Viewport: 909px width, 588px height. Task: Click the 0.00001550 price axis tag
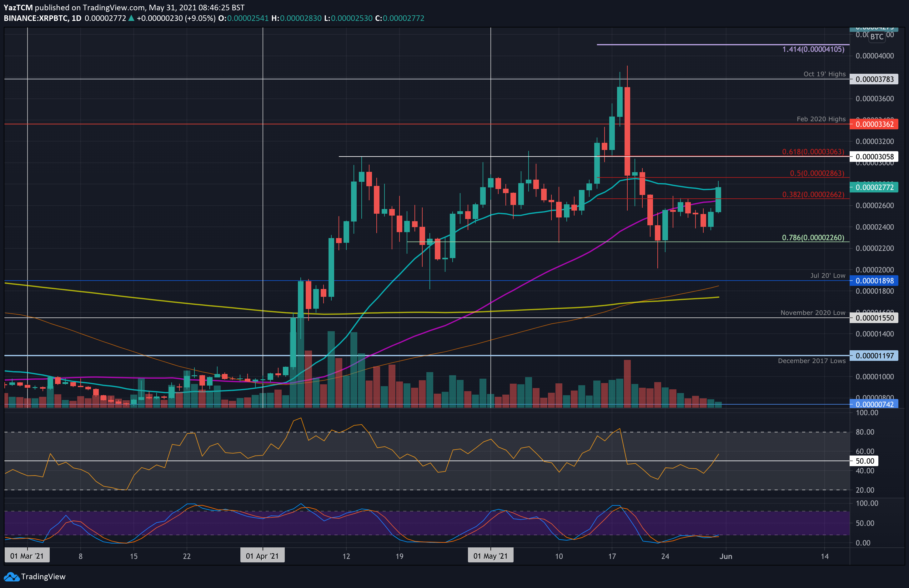(x=874, y=318)
